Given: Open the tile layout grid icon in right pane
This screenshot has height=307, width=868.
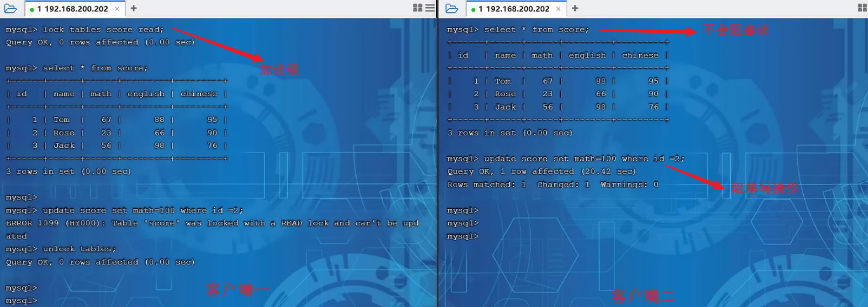Looking at the screenshot, I should (x=862, y=8).
